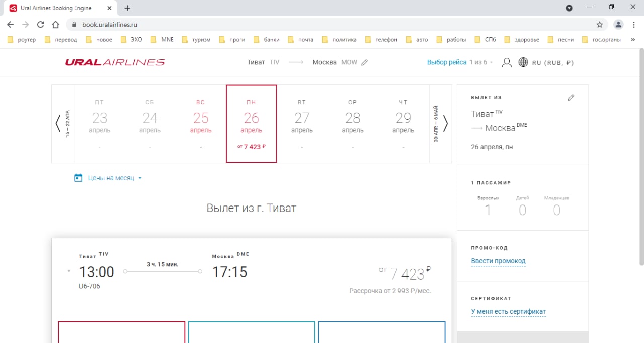
Task: Open the MNE bookmark folder
Action: 162,40
